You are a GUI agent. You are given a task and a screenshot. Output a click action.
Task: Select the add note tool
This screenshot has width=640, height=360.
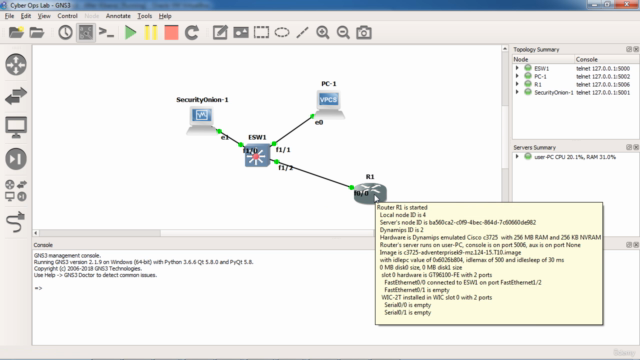pos(220,32)
